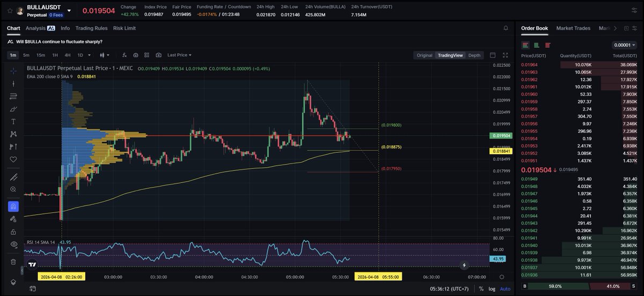
Task: Select the brush drawing tool
Action: [13, 109]
